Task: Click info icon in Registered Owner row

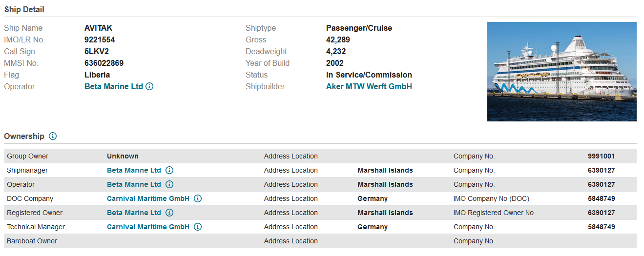Action: coord(169,213)
